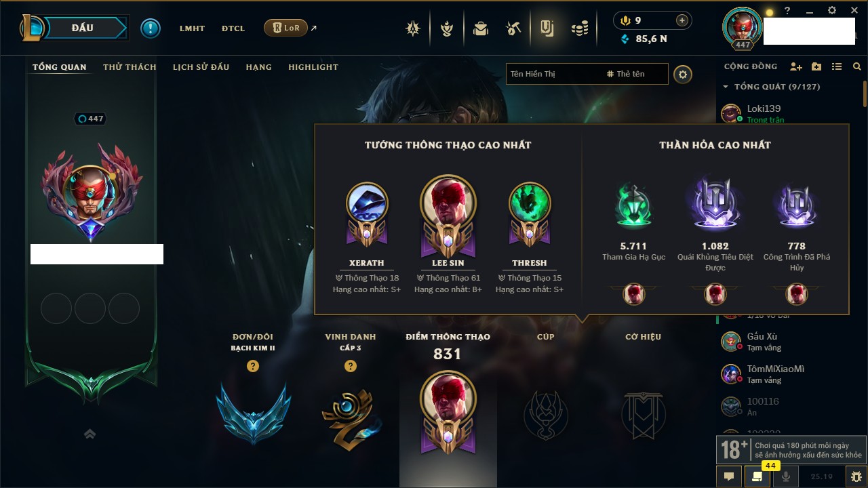Open the LỊCH SỬ ĐẤU tab
868x488 pixels.
tap(201, 67)
